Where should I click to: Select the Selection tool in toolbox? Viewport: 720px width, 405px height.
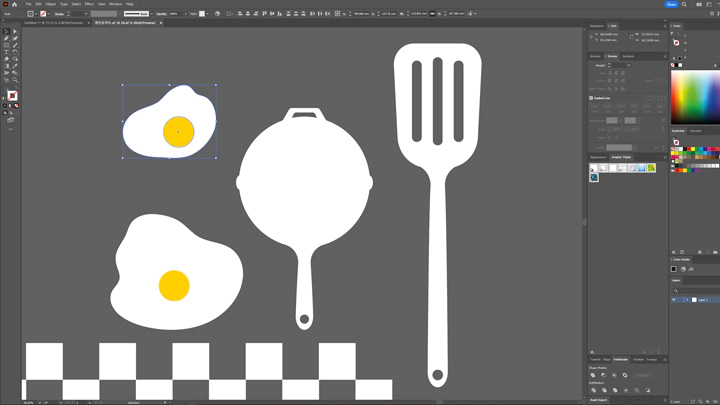click(x=6, y=32)
